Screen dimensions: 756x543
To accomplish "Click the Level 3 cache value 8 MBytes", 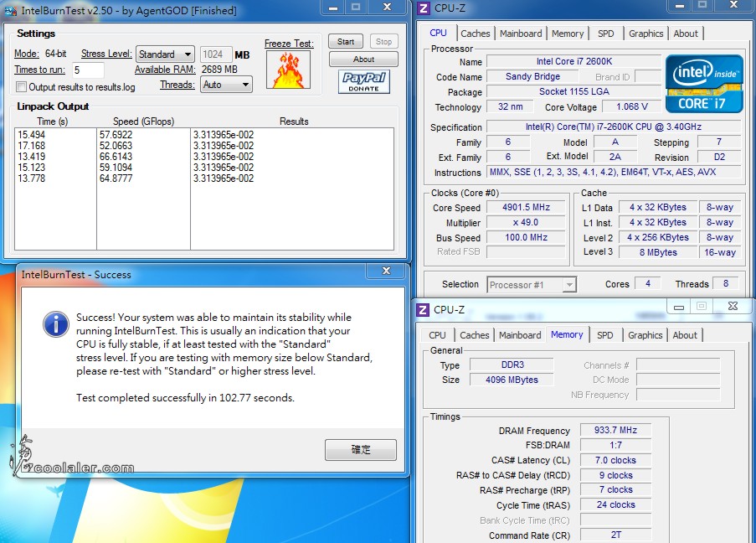I will tap(658, 252).
